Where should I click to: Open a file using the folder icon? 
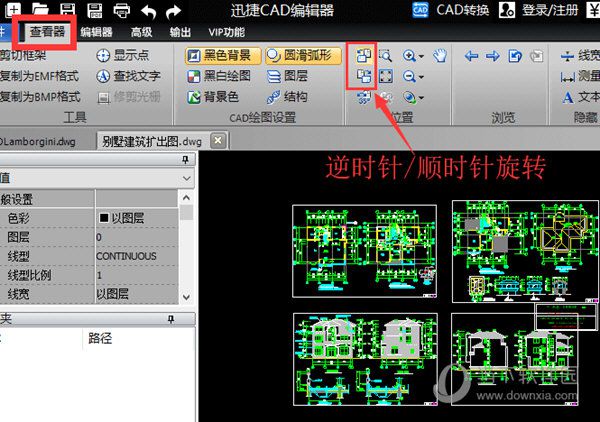click(40, 10)
